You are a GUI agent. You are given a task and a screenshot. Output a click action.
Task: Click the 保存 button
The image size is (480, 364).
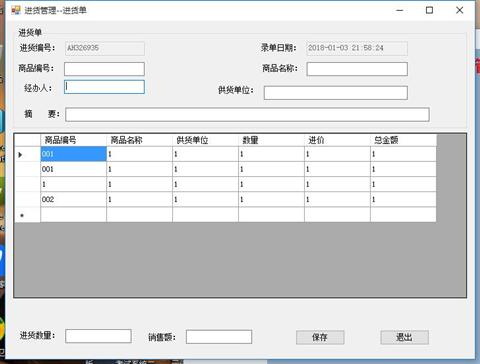pyautogui.click(x=320, y=337)
